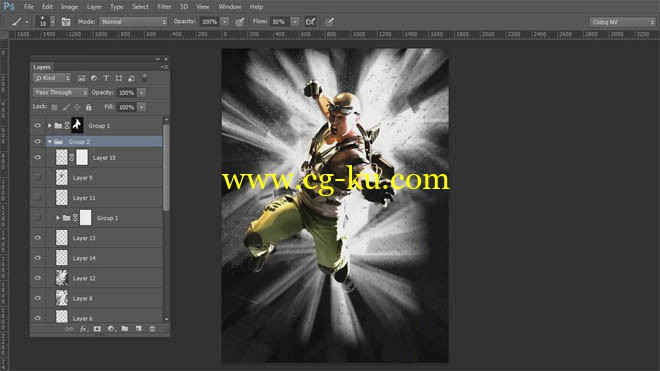Hide the Group 2 folder visibility eye

37,141
